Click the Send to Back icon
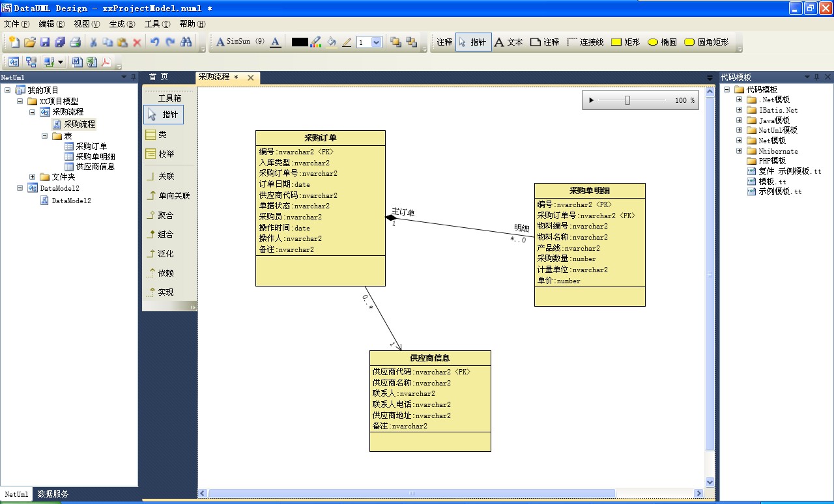This screenshot has height=504, width=834. coord(411,42)
